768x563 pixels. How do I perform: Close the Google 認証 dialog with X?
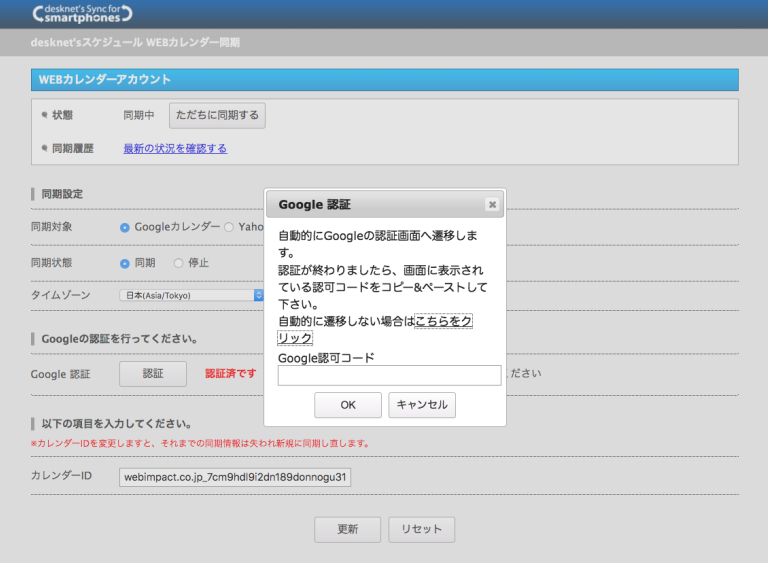pos(492,204)
